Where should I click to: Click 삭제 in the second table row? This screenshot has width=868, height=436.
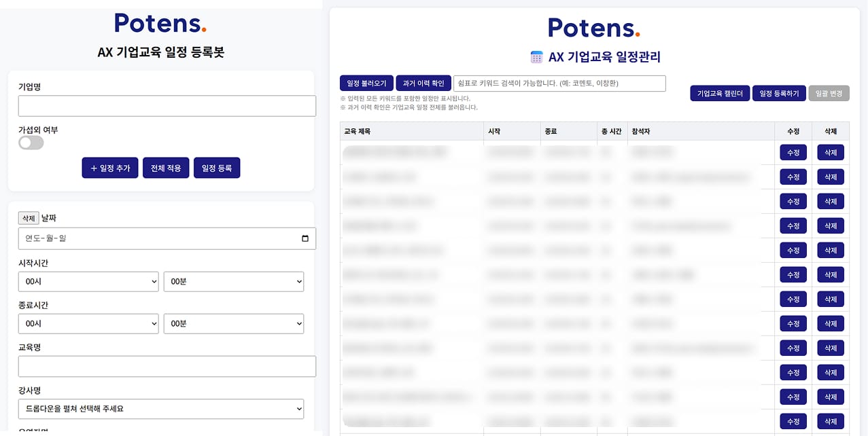point(831,177)
